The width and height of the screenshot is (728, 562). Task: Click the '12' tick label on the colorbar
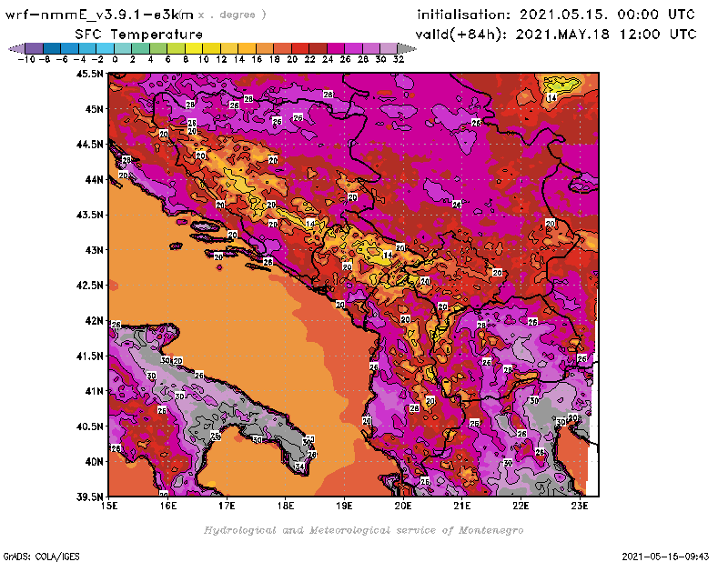[221, 60]
